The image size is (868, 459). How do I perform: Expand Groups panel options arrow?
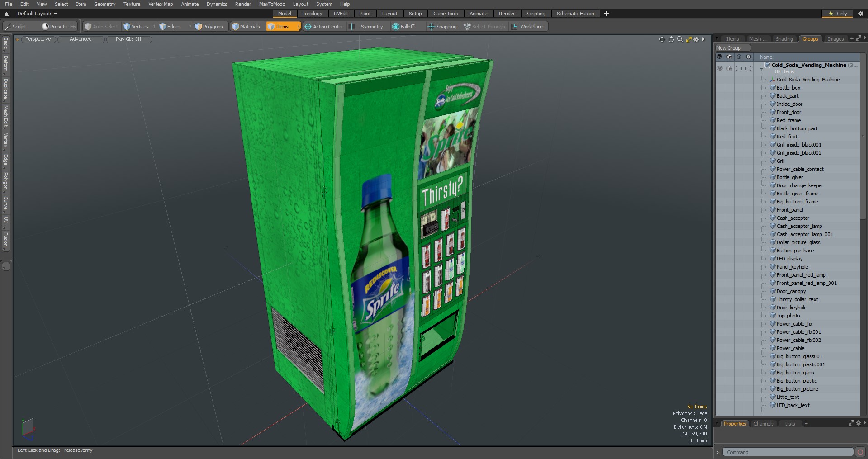tap(864, 38)
